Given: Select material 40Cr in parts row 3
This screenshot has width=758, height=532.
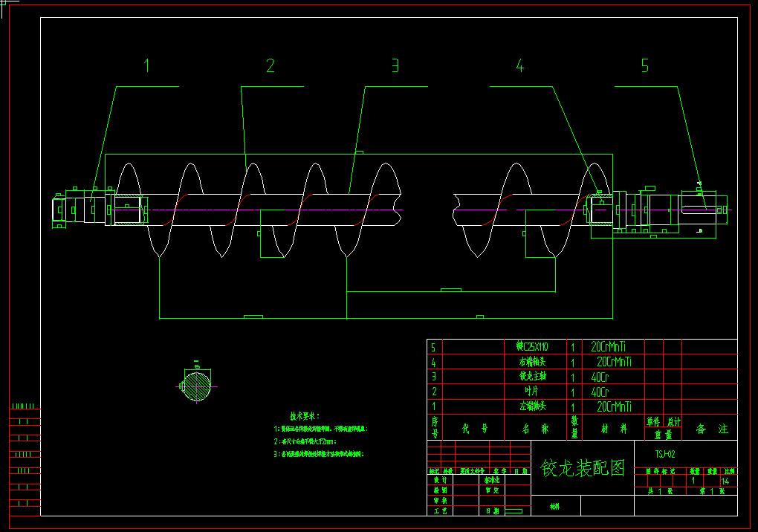Looking at the screenshot, I should 600,377.
